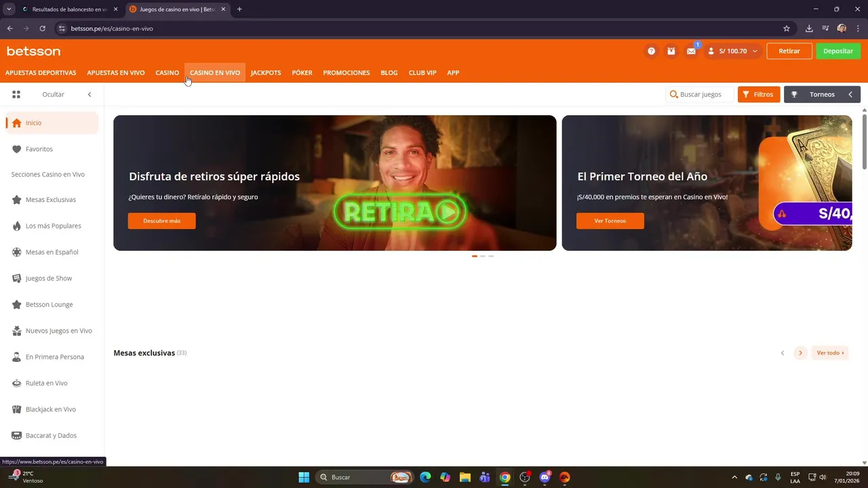Click the green RETIRA neon graphic
Screen dimensions: 868x488
400,212
